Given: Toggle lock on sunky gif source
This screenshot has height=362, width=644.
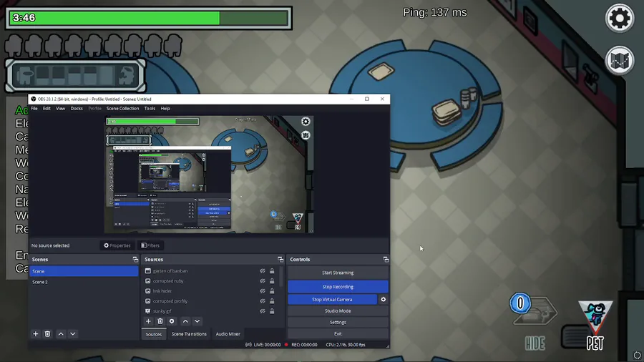Looking at the screenshot, I should tap(272, 311).
